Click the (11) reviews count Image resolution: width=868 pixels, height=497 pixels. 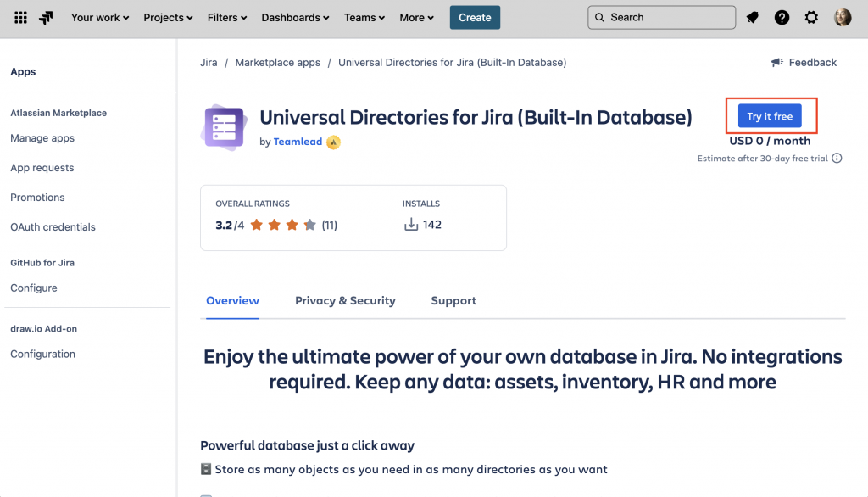click(x=330, y=225)
